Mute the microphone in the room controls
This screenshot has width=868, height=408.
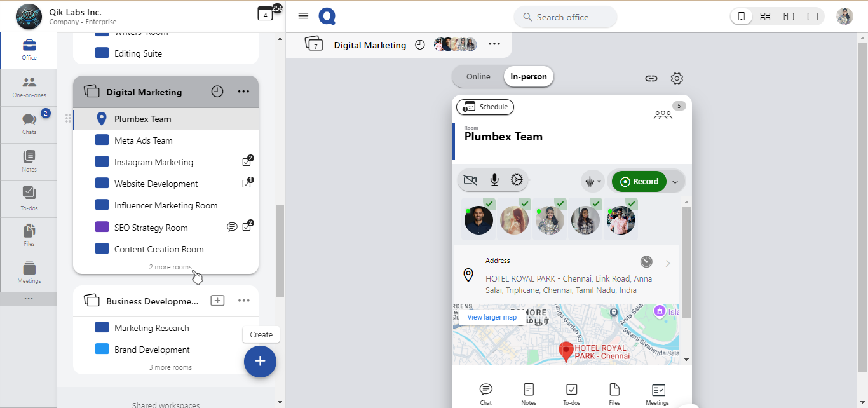[x=494, y=181]
